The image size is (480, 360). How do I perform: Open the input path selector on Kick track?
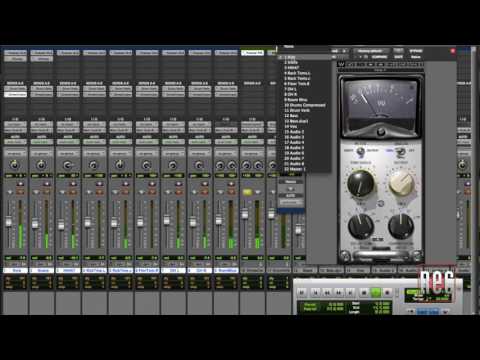pos(15,124)
